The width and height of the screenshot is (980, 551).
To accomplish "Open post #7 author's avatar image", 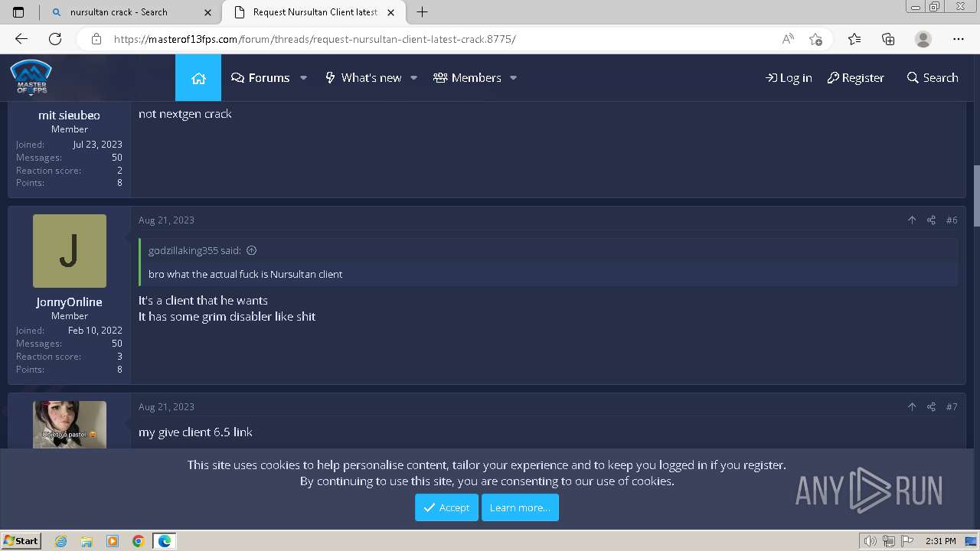I will click(x=70, y=425).
